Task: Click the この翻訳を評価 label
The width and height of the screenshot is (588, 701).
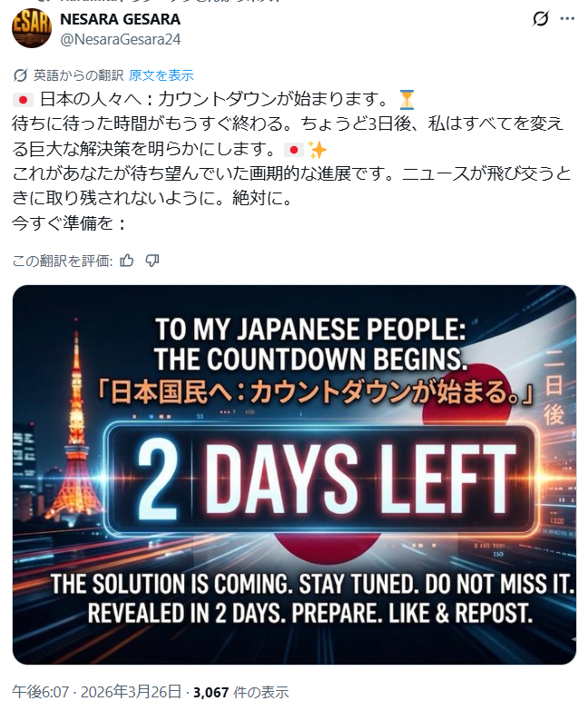Action: coord(62,261)
